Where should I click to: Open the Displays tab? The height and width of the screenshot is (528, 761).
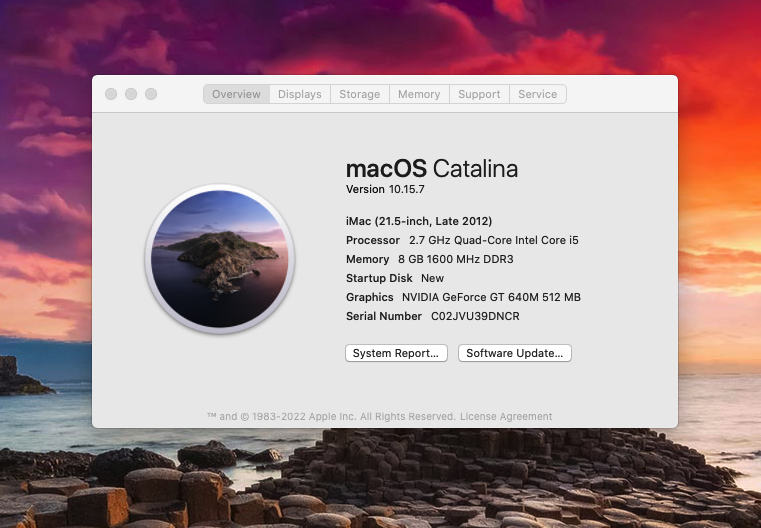click(299, 94)
